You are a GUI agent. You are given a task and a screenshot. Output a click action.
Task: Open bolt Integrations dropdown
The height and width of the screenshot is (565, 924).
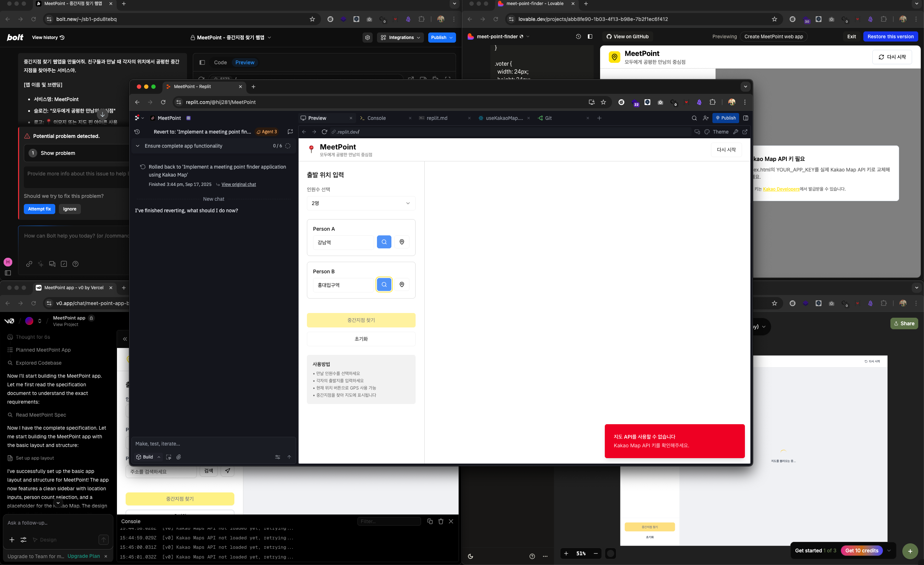tap(400, 38)
